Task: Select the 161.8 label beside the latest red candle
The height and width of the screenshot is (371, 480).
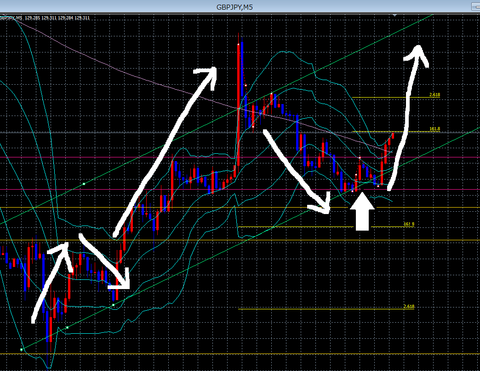Action: click(x=435, y=129)
